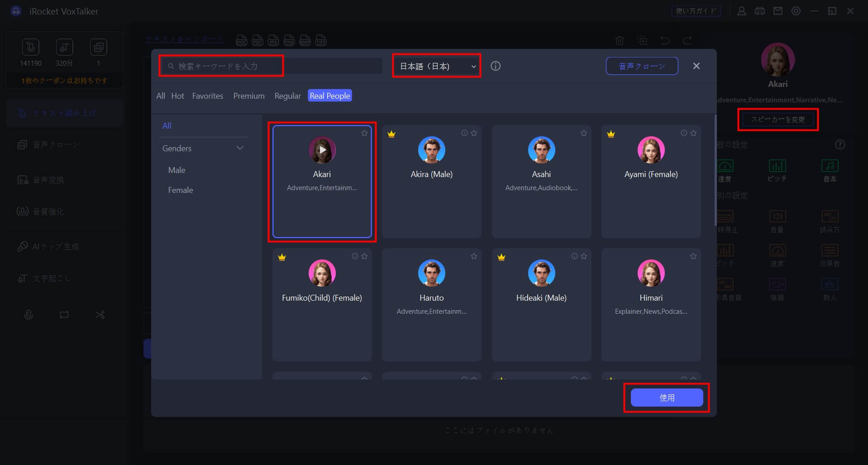
Task: Favorite the Ayami (Female) voice star
Action: 693,133
